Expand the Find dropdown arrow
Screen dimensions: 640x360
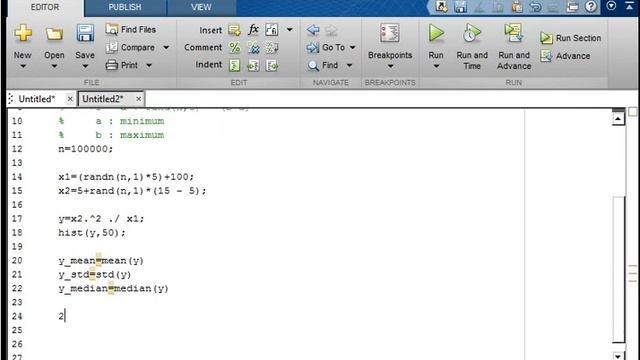point(349,65)
